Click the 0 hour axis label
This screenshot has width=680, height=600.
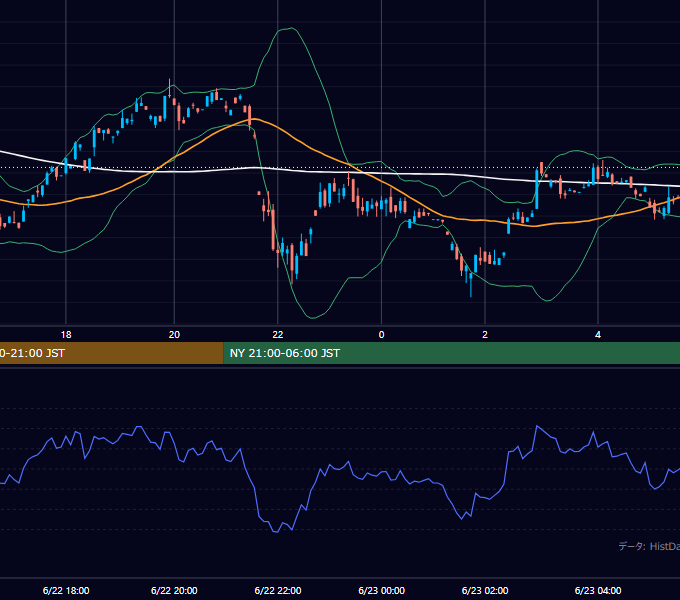381,335
